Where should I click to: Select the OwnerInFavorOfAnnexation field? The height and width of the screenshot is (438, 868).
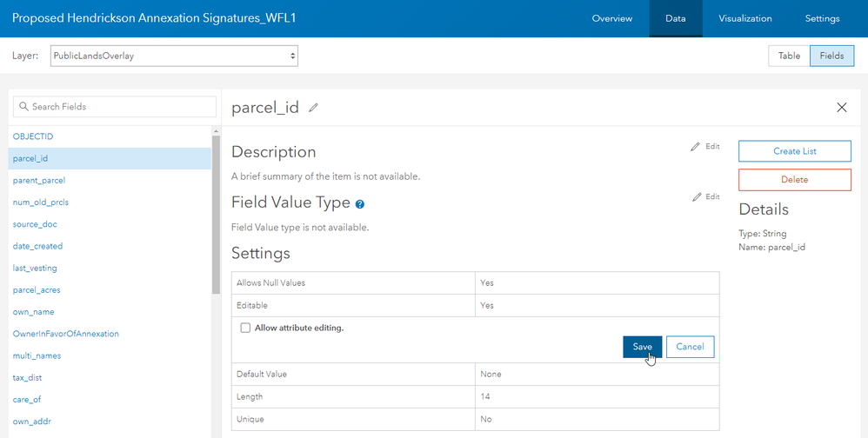[x=66, y=334]
